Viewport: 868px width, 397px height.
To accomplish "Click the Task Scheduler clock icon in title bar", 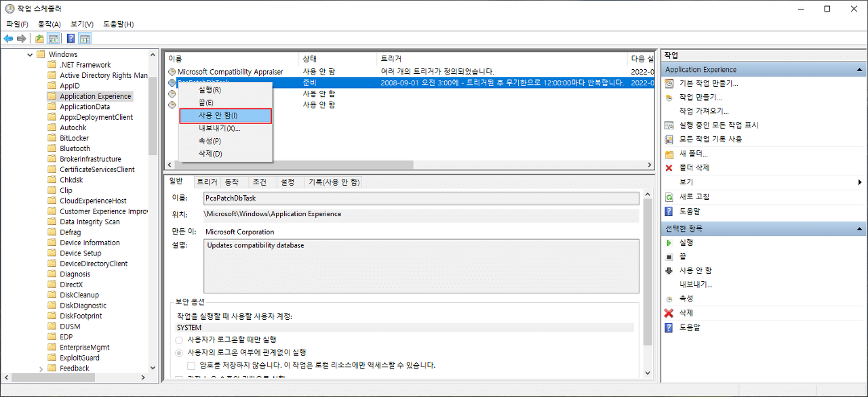I will pyautogui.click(x=9, y=9).
